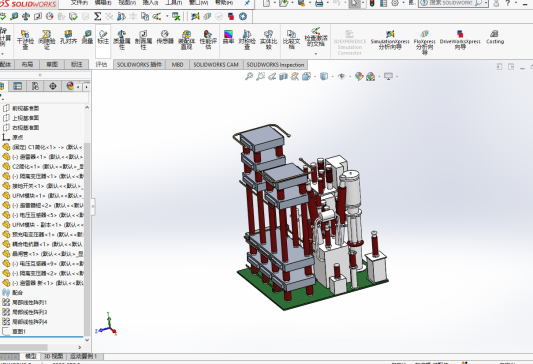This screenshot has width=533, height=364.
Task: Select the 配合 (Mates) folder
Action: (13, 293)
